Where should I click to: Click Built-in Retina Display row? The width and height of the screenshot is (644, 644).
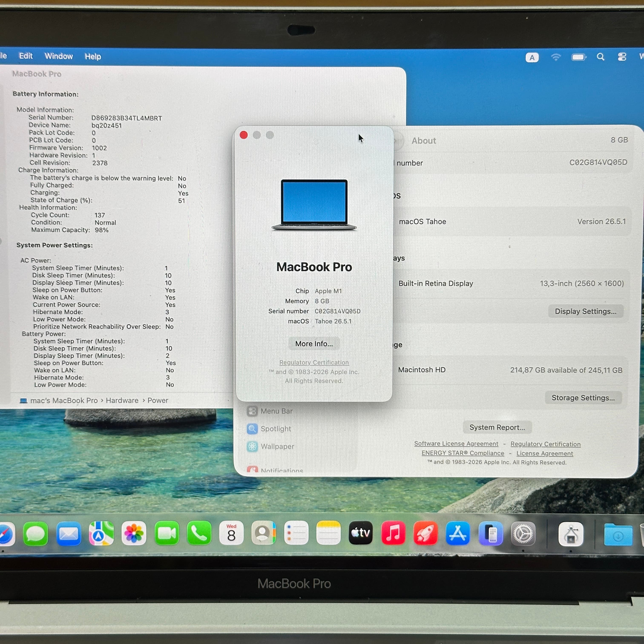click(511, 283)
